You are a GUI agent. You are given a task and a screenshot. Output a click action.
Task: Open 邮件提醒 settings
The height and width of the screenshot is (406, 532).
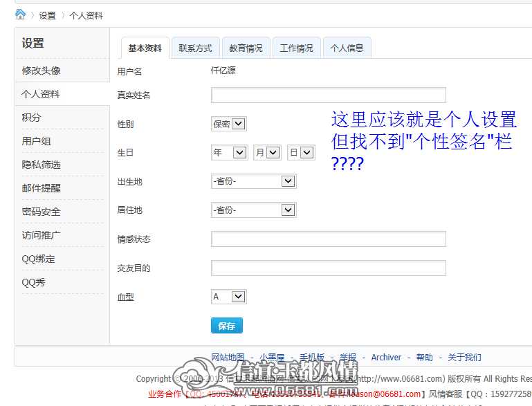pos(41,188)
